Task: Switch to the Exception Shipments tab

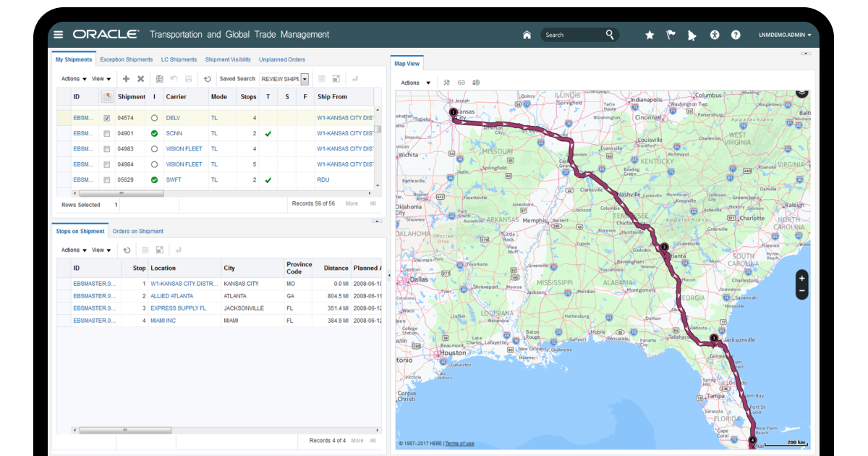Action: click(127, 59)
